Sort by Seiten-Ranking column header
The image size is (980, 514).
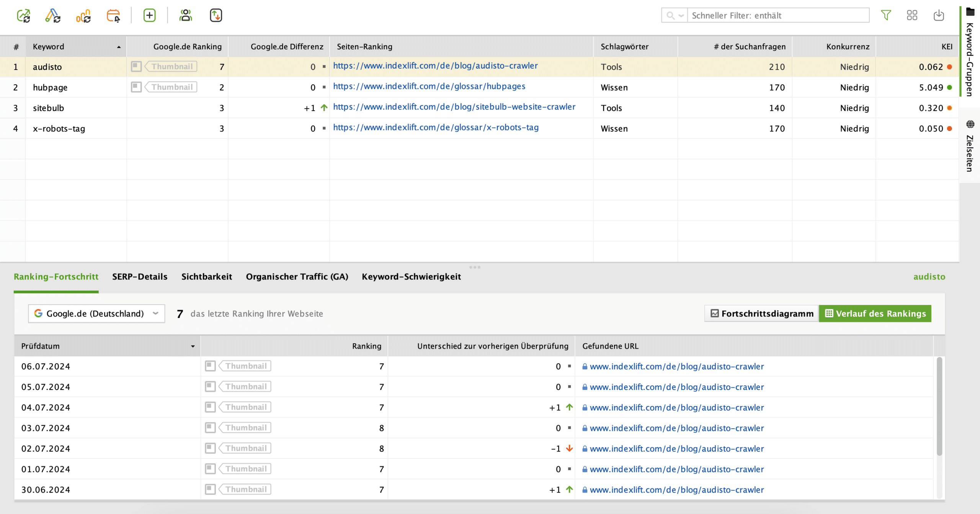pos(462,47)
